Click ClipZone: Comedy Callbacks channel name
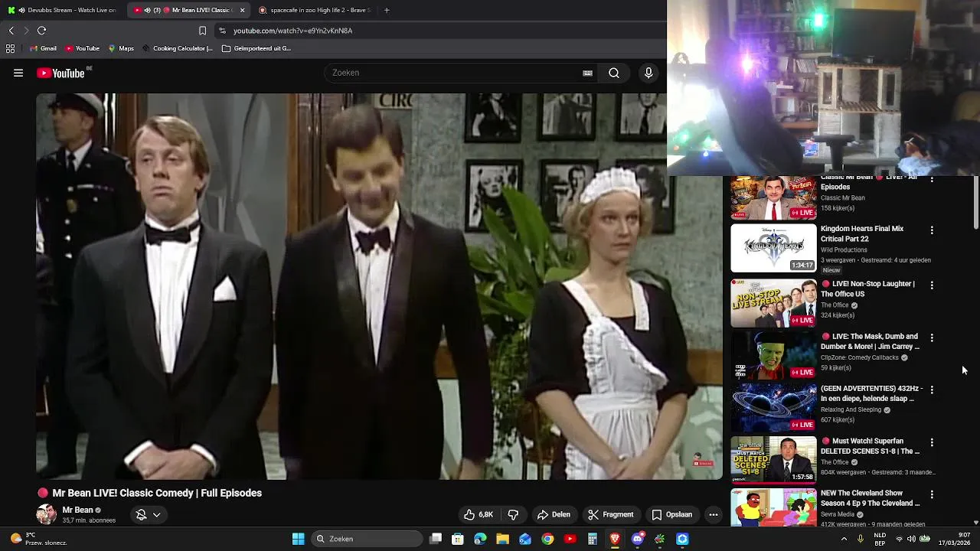Image resolution: width=980 pixels, height=551 pixels. pos(860,357)
